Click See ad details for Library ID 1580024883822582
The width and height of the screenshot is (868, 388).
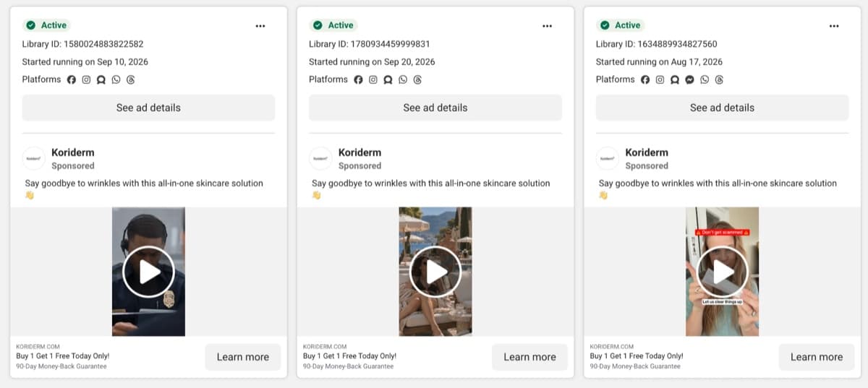148,108
